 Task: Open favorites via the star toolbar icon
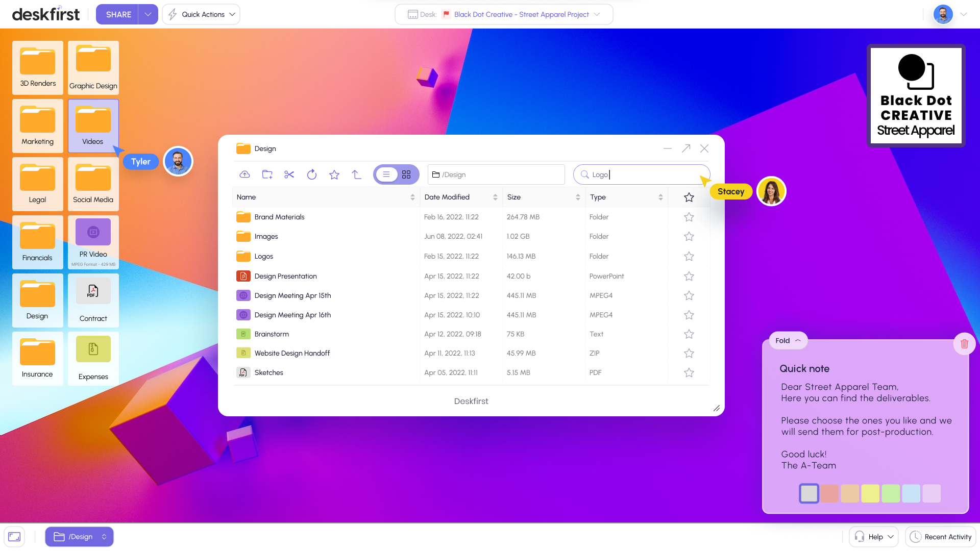(x=334, y=174)
